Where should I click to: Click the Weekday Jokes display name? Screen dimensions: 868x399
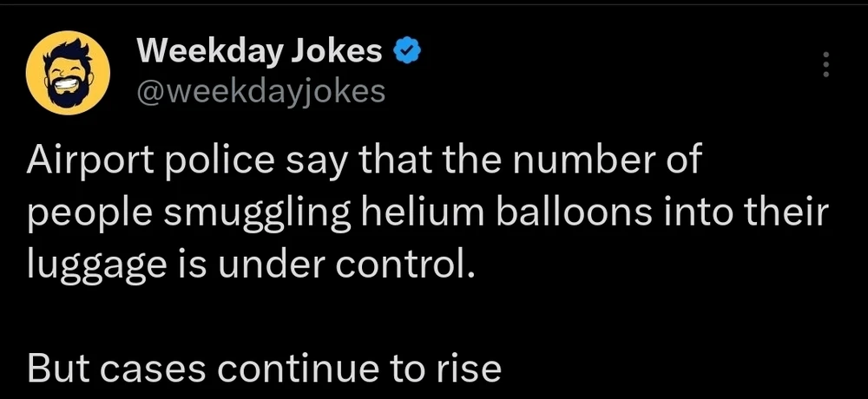(259, 53)
